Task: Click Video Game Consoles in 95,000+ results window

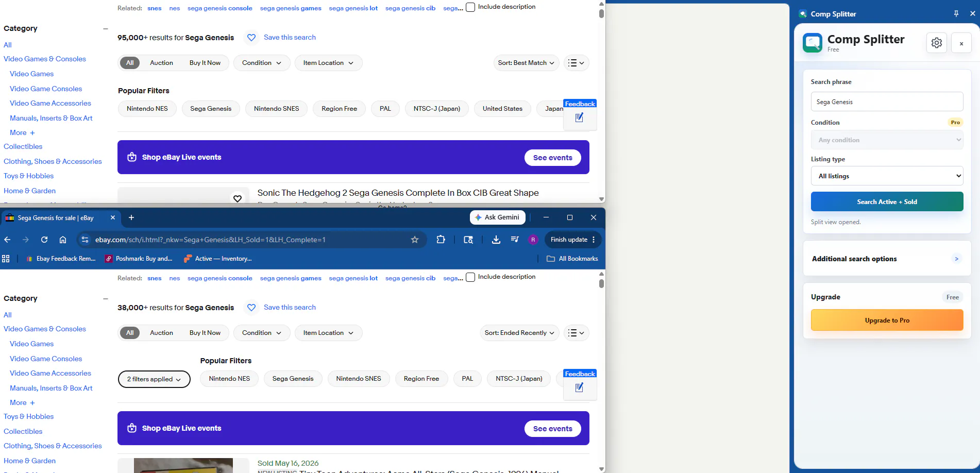Action: tap(46, 89)
